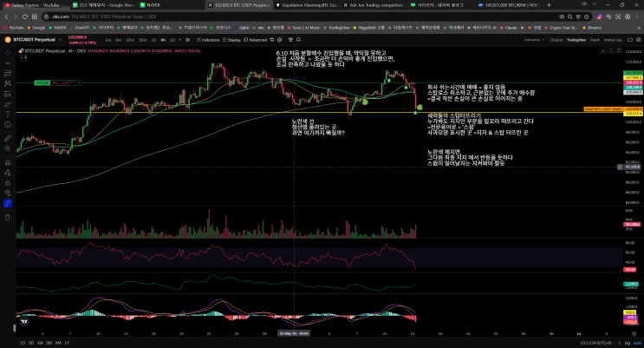Screen dimensions: 644x348
Task: Click the TradingView logo in the chart corner
Action: (x=24, y=322)
